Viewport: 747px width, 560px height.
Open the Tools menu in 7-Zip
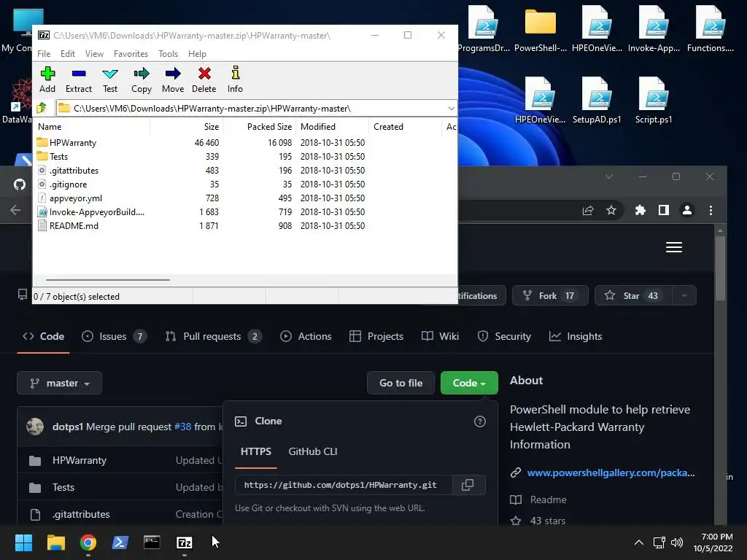pos(169,54)
